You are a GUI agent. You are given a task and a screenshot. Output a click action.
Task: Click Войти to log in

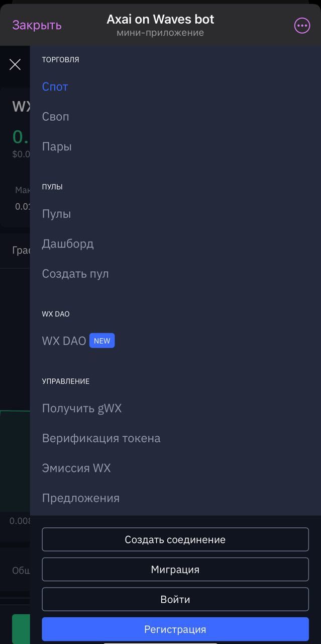tap(175, 599)
